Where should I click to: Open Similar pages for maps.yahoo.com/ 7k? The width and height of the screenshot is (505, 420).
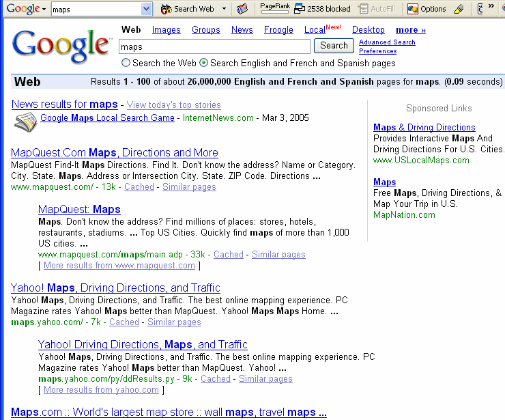pyautogui.click(x=174, y=322)
